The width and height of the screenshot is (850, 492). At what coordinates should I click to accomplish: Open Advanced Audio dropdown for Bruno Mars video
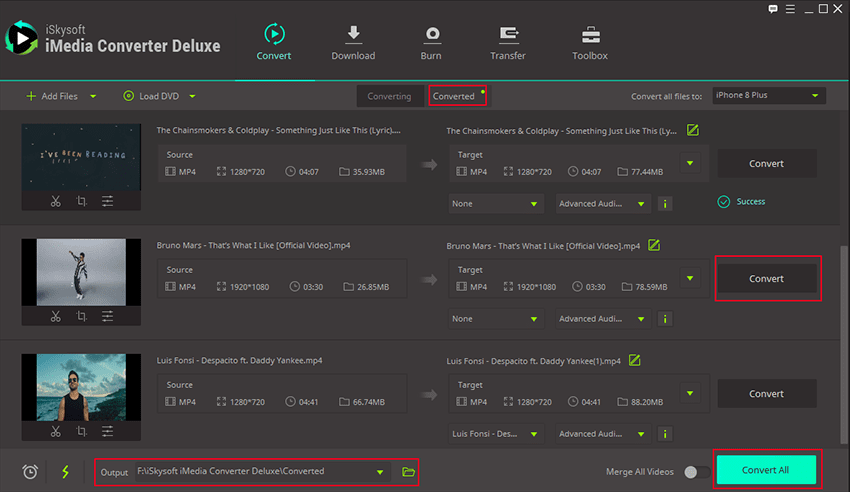pos(602,319)
